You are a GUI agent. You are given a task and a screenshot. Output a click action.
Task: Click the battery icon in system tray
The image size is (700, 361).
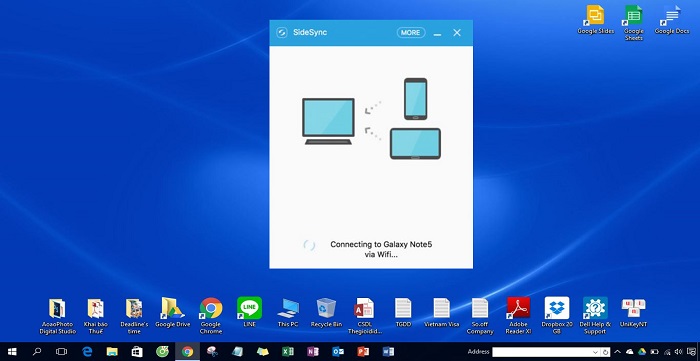654,352
